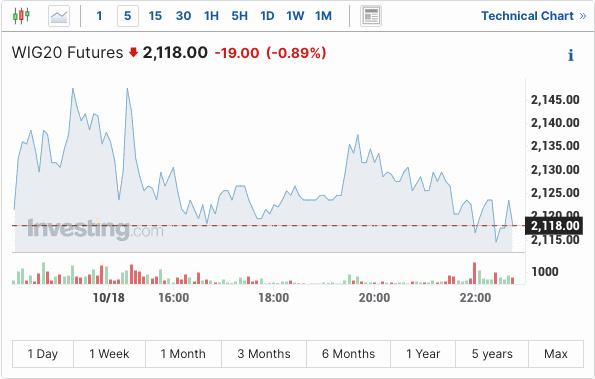The height and width of the screenshot is (379, 595).
Task: Select the 5 minute interval
Action: [x=128, y=16]
